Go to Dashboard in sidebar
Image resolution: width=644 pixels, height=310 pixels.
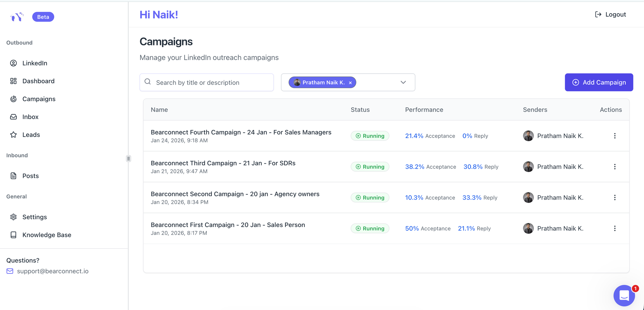38,81
